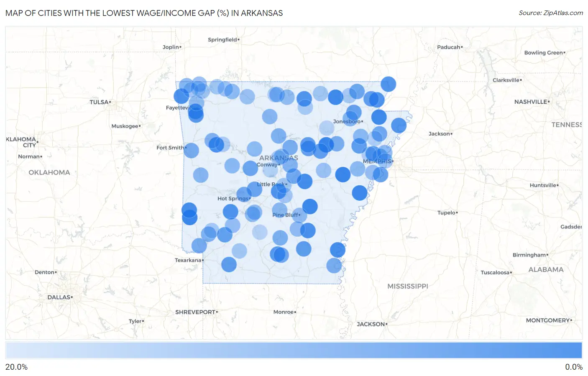The image size is (588, 376).
Task: Click the Jonesboro city label
Action: tap(347, 122)
